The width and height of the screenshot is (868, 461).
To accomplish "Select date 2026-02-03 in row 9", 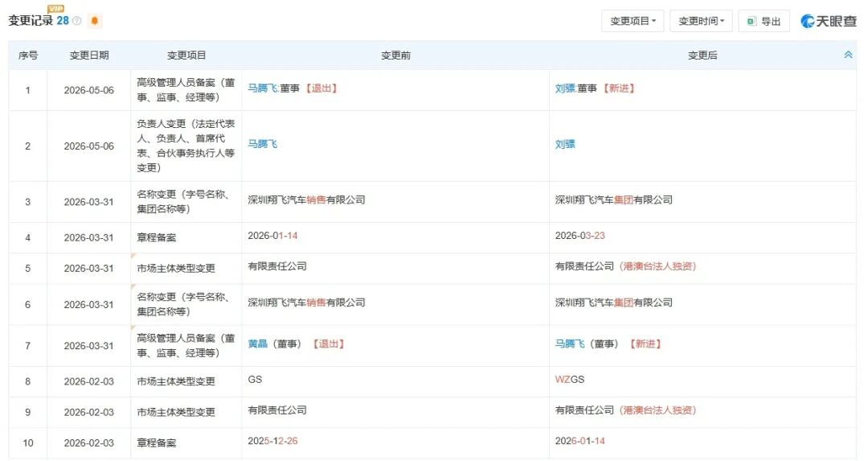I will [x=88, y=413].
